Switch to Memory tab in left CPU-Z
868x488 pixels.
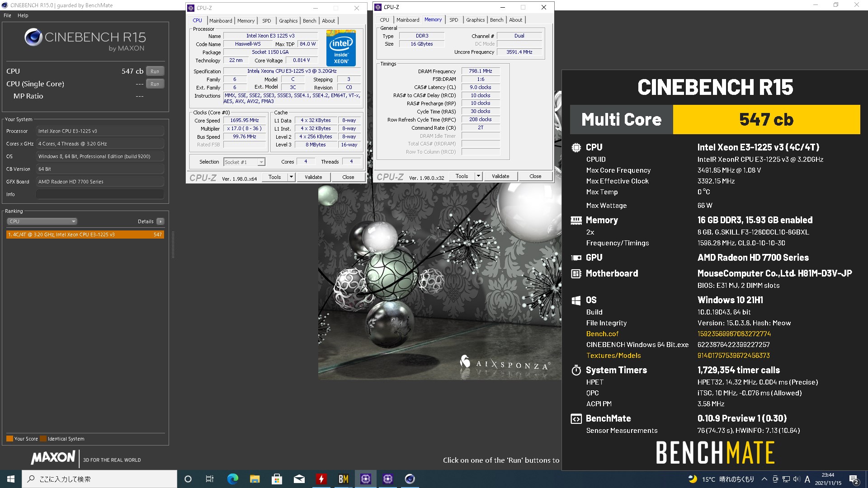coord(246,21)
